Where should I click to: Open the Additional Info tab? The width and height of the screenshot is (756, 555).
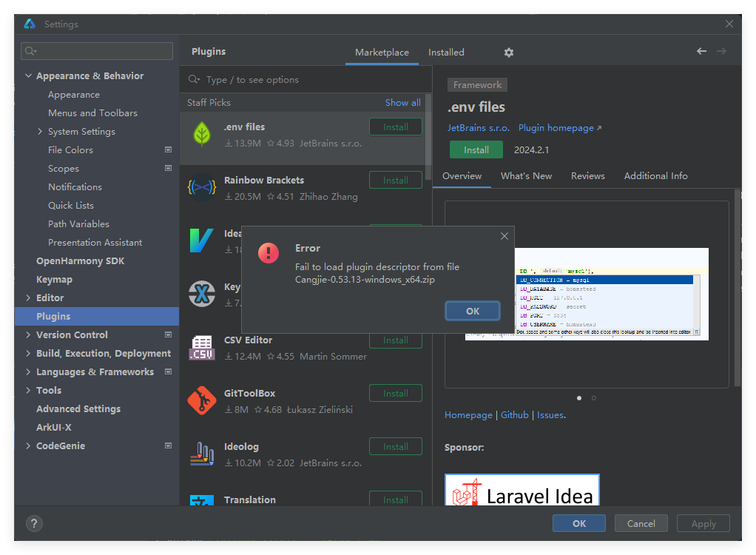coord(655,176)
